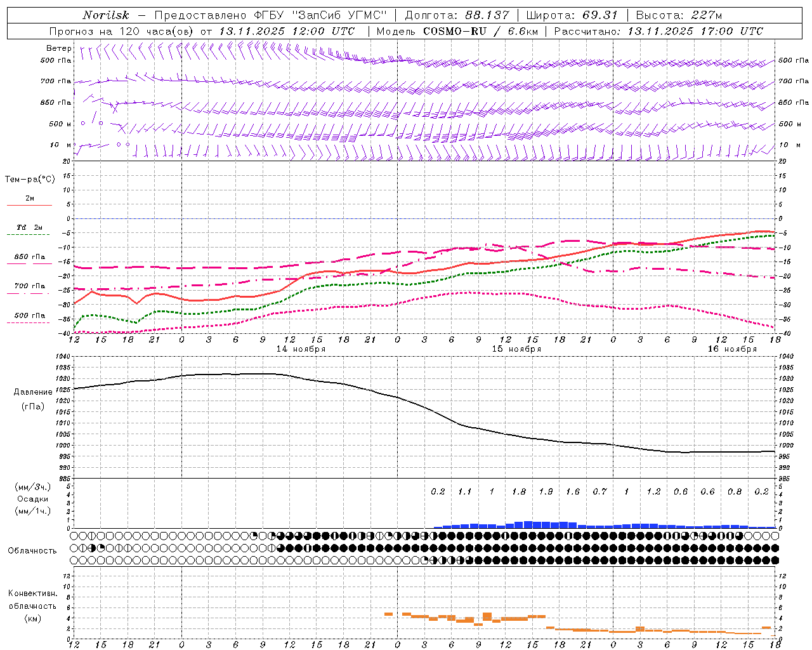
Task: Click the left 700 гПа wind level label
Action: point(56,81)
